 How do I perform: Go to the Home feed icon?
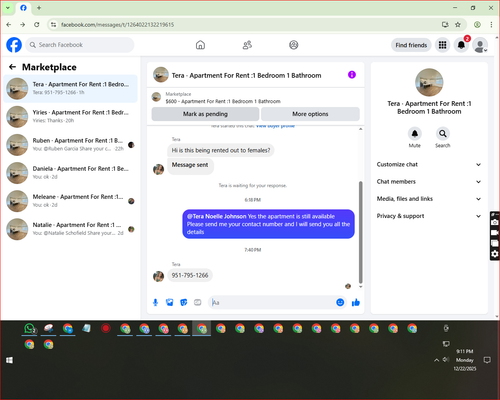click(200, 45)
